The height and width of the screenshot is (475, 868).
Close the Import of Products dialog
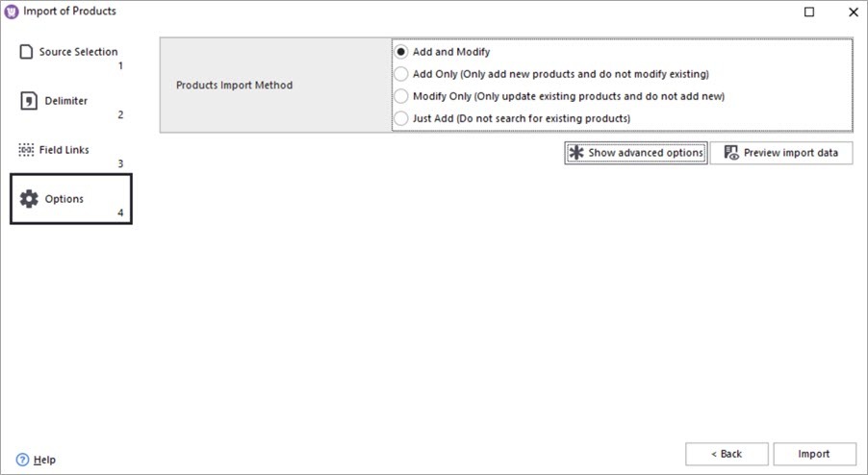[853, 12]
